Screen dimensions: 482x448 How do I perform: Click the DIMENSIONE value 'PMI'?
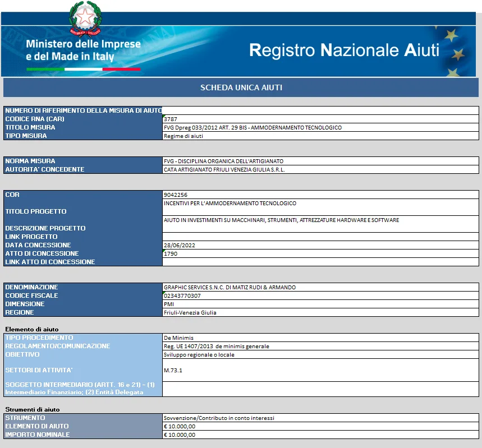point(169,304)
